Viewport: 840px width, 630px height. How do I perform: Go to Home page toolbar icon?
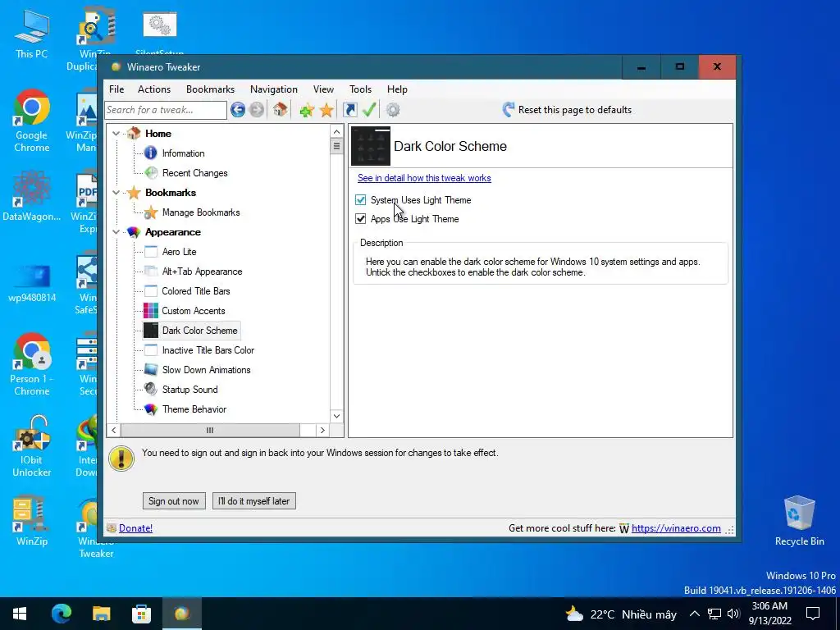[281, 110]
